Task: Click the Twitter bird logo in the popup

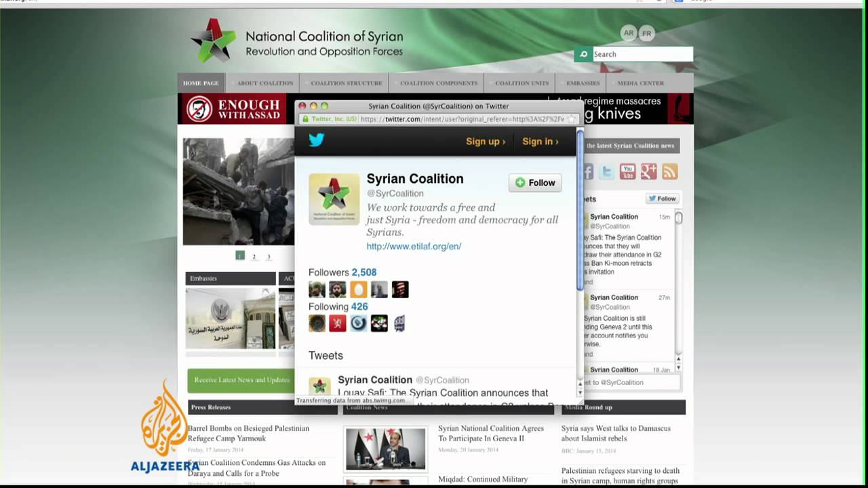Action: [317, 140]
